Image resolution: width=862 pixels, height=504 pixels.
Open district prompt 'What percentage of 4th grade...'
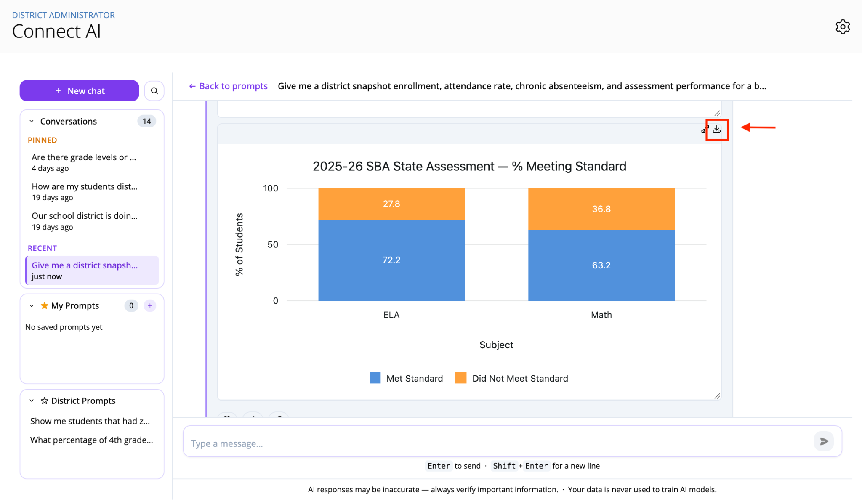pyautogui.click(x=92, y=440)
